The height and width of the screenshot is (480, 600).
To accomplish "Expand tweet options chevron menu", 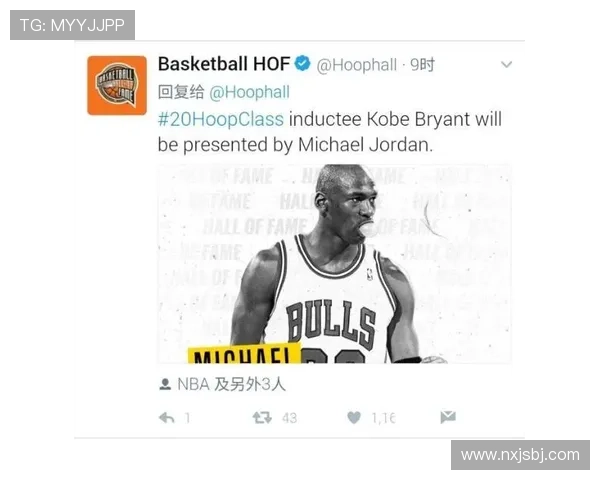I will coord(506,64).
